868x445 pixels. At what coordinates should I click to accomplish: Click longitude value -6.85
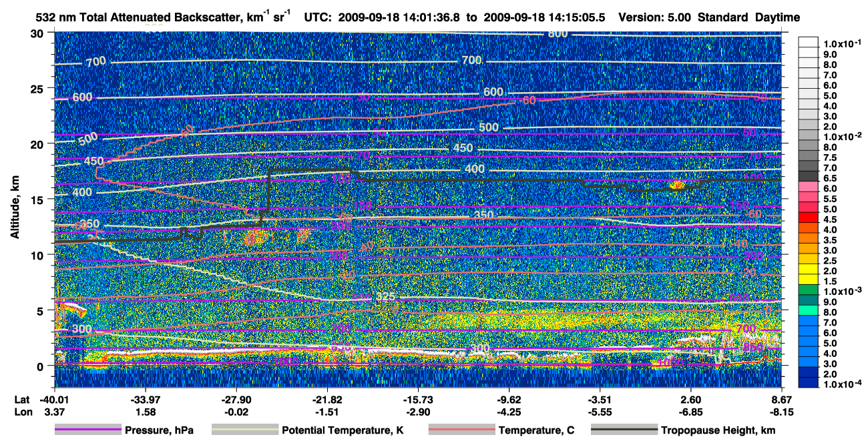[x=691, y=412]
